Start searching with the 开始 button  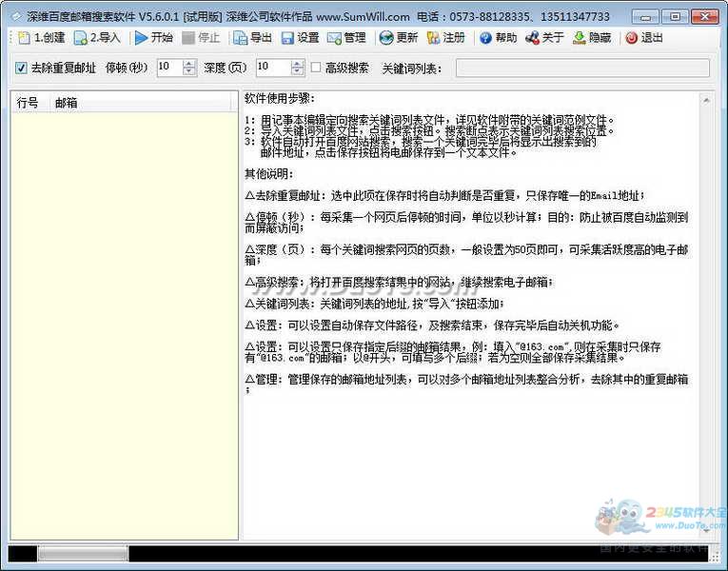click(153, 38)
